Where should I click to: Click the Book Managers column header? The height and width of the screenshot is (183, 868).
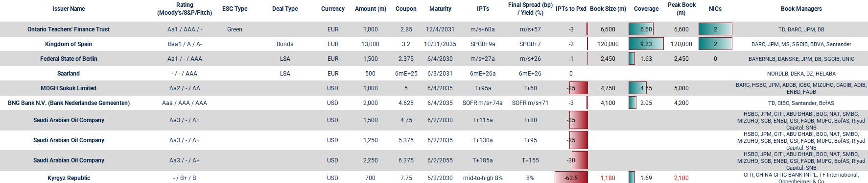tap(801, 9)
